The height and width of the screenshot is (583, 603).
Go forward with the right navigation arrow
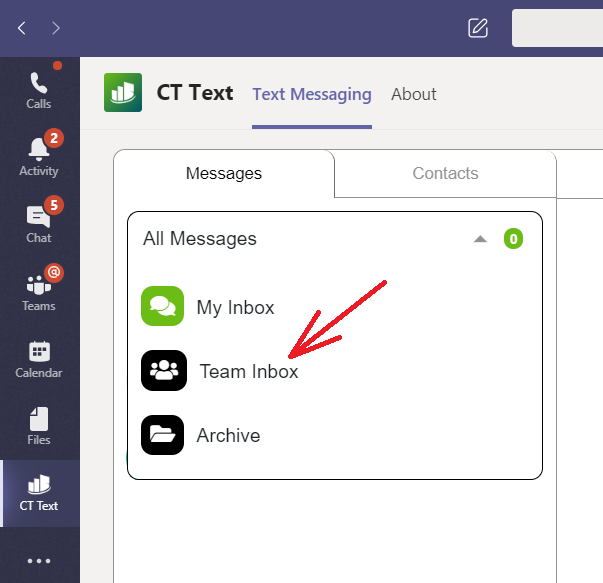[x=56, y=28]
